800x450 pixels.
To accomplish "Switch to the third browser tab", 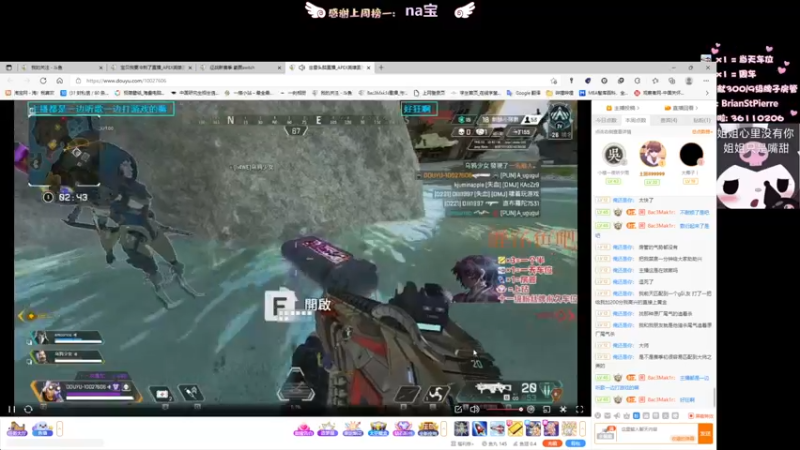I will tap(241, 67).
